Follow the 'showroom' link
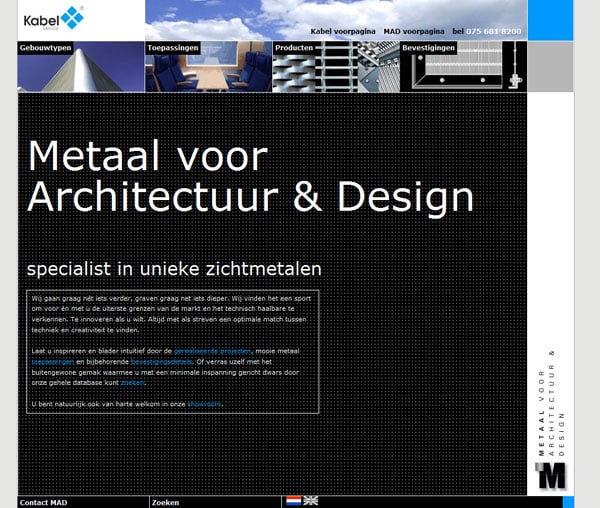600x508 pixels. [204, 404]
